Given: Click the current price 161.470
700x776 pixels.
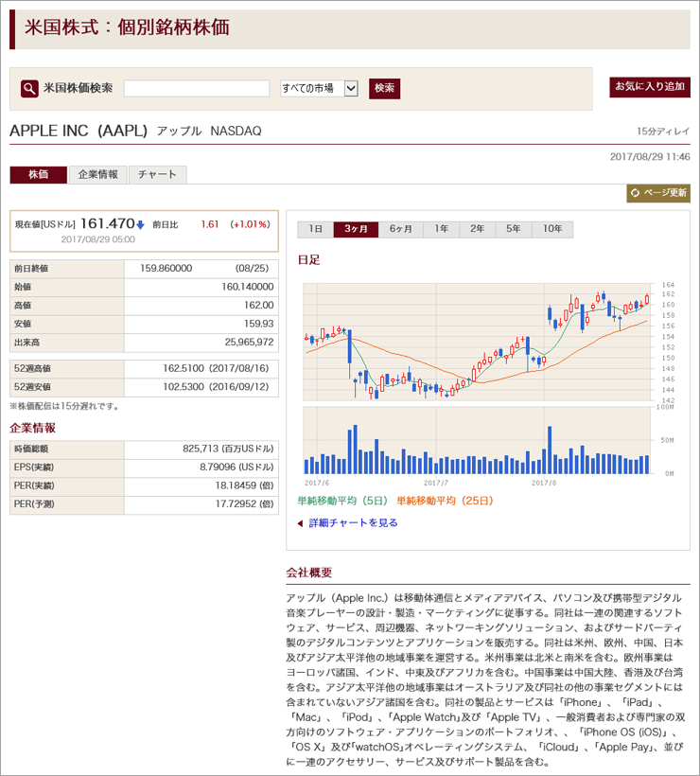Looking at the screenshot, I should 107,223.
